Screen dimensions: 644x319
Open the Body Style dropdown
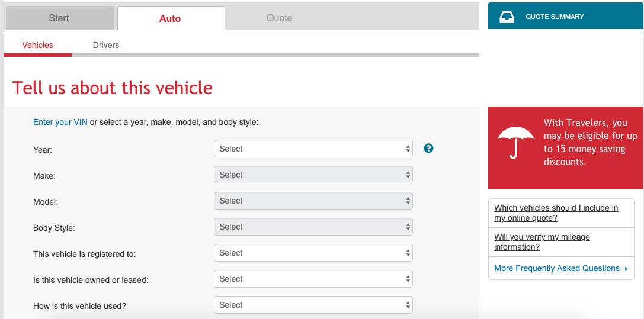pyautogui.click(x=313, y=227)
